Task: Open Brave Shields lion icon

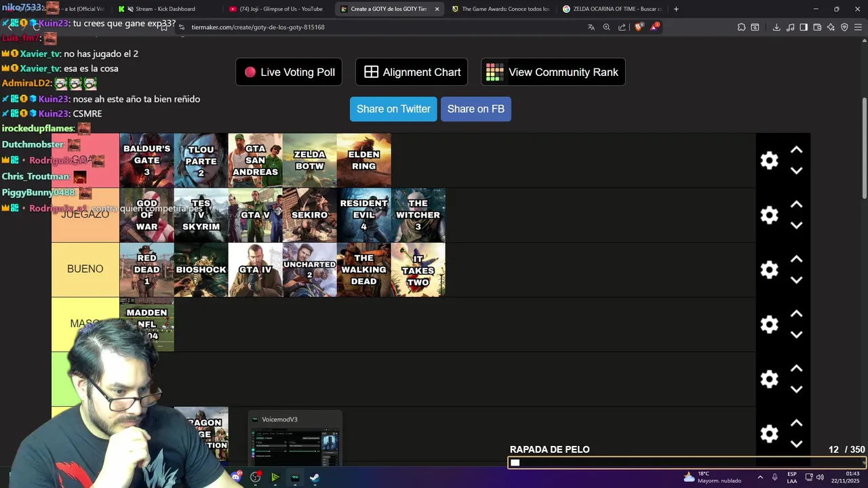Action: click(639, 27)
